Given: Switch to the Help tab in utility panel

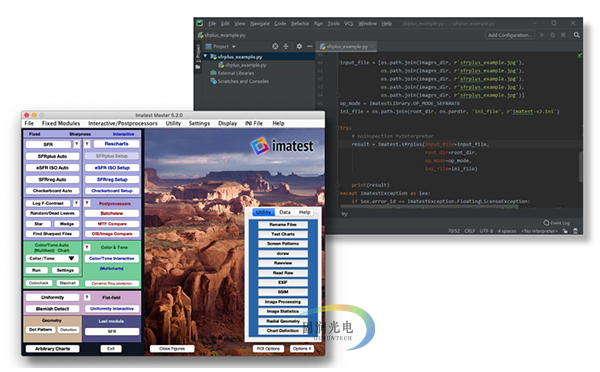Looking at the screenshot, I should click(x=305, y=212).
